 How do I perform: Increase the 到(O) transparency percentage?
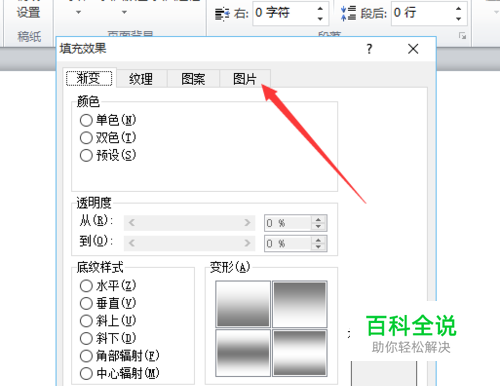point(319,240)
